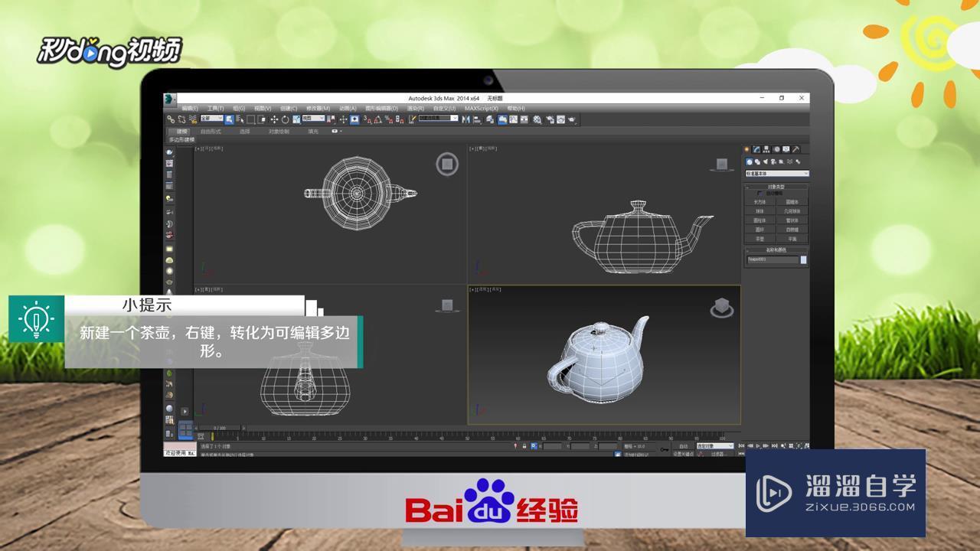This screenshot has width=980, height=551.
Task: Click the object color swatch beside Teapot001
Action: (x=803, y=260)
